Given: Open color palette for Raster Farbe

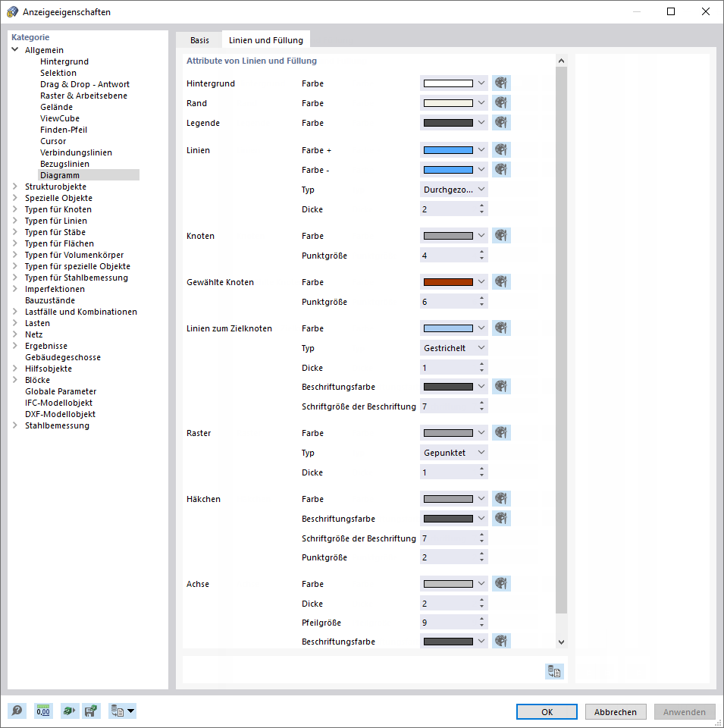Looking at the screenshot, I should 501,433.
